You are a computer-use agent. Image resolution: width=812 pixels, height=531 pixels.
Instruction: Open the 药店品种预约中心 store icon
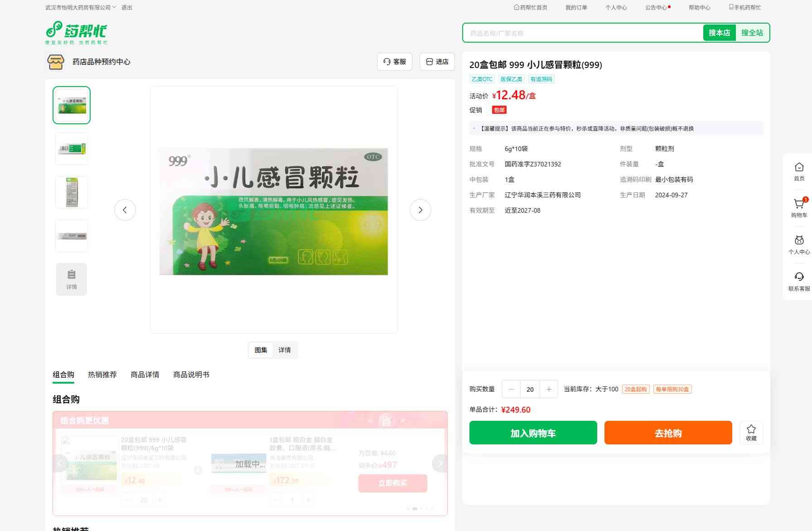coord(56,62)
